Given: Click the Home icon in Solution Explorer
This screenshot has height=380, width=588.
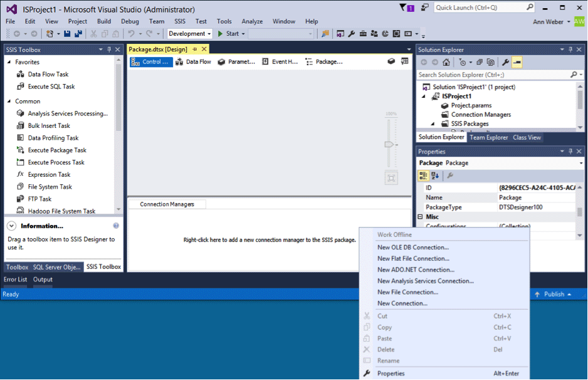Looking at the screenshot, I should (x=446, y=62).
